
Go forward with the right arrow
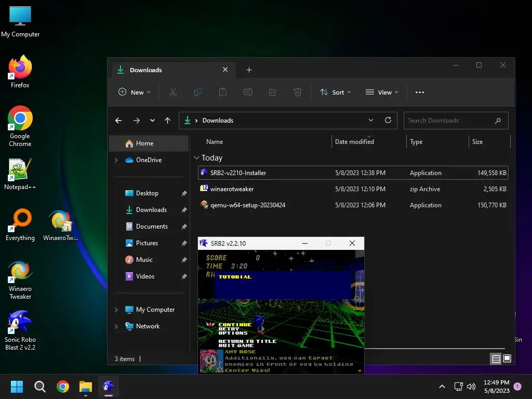tap(137, 121)
